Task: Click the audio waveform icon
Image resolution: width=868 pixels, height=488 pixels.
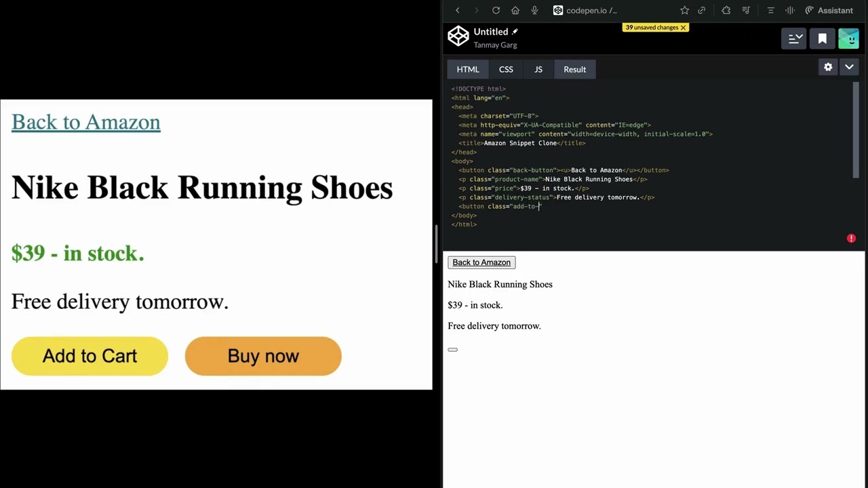Action: pyautogui.click(x=790, y=10)
